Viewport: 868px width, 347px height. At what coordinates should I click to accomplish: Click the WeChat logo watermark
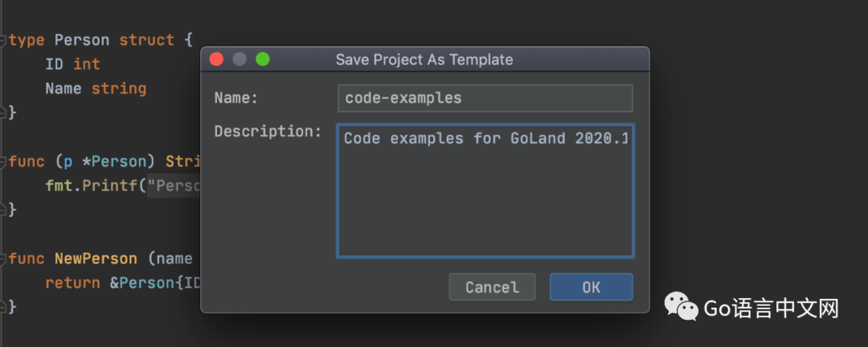coord(682,307)
